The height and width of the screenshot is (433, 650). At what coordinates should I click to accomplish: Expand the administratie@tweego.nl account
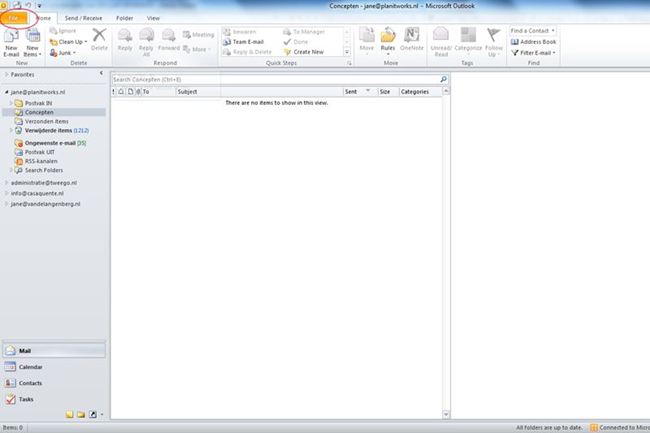coord(7,183)
